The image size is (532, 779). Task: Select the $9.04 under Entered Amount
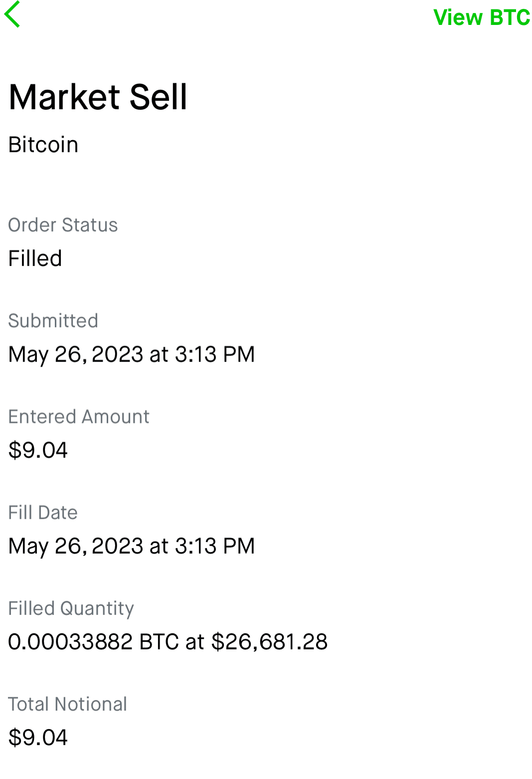[38, 450]
